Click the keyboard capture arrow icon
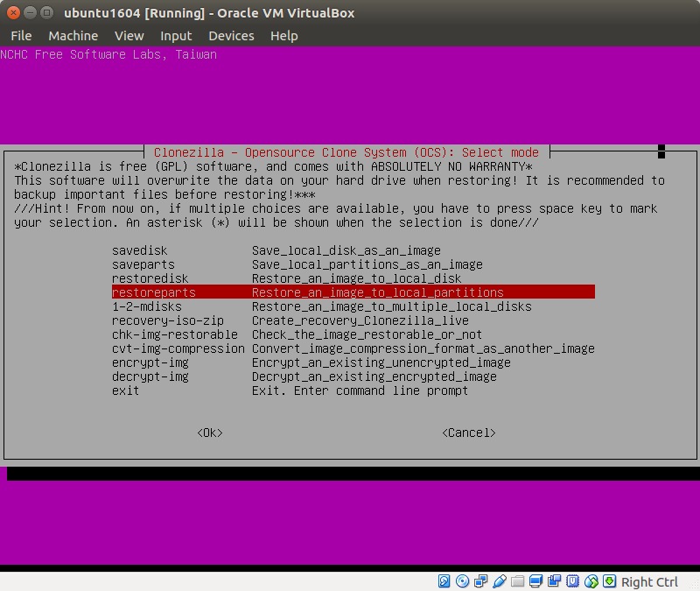The height and width of the screenshot is (591, 700). pyautogui.click(x=610, y=581)
